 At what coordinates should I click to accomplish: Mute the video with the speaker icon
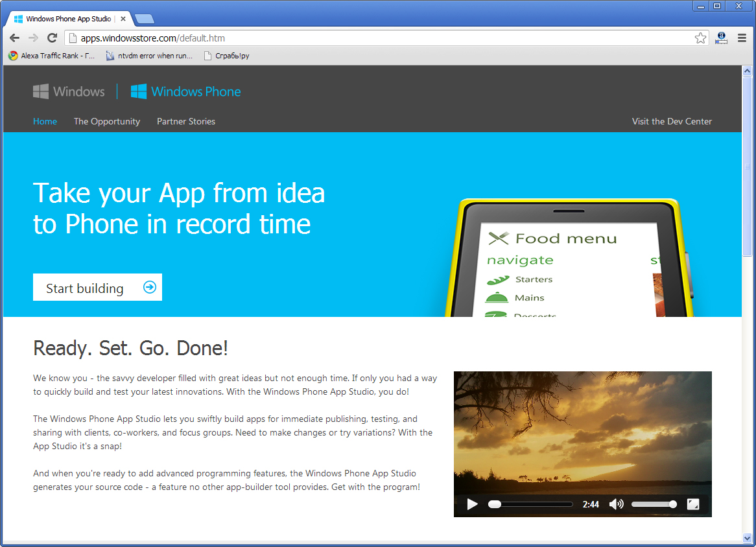[616, 504]
